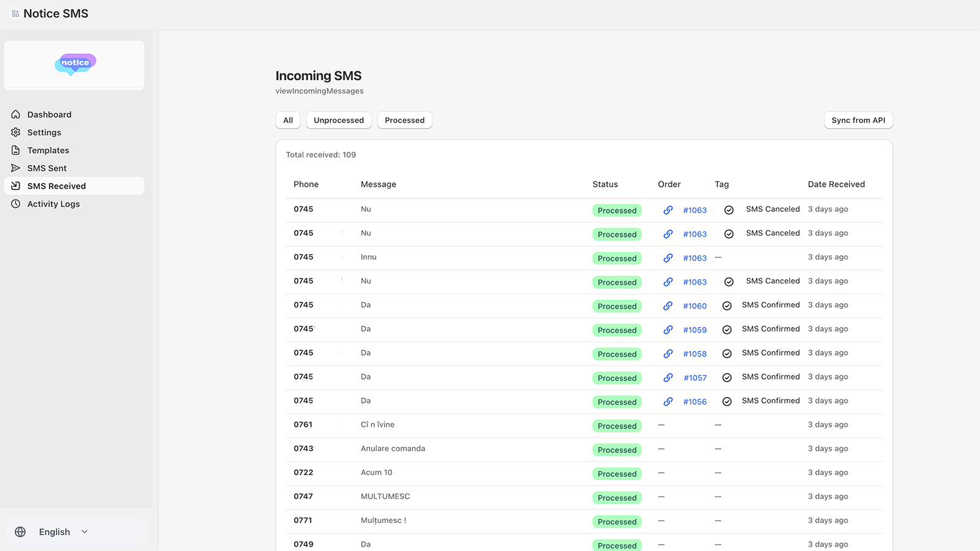Click the SMS Received inbox icon

coord(16,186)
